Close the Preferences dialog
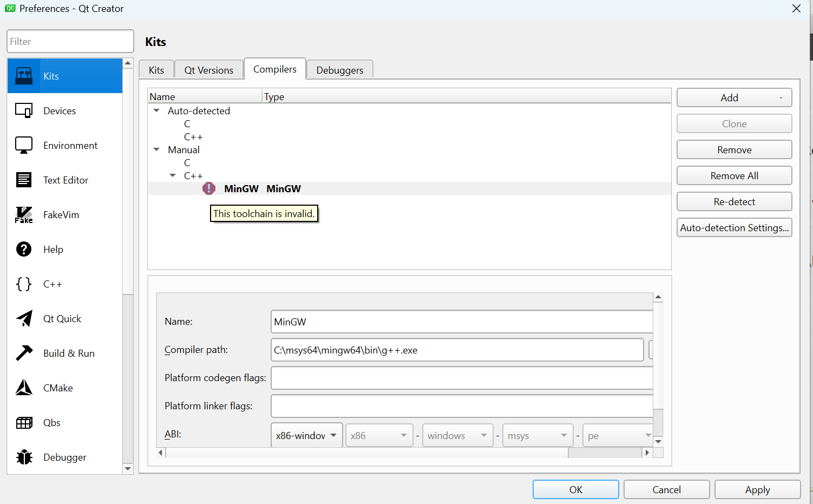 click(796, 8)
